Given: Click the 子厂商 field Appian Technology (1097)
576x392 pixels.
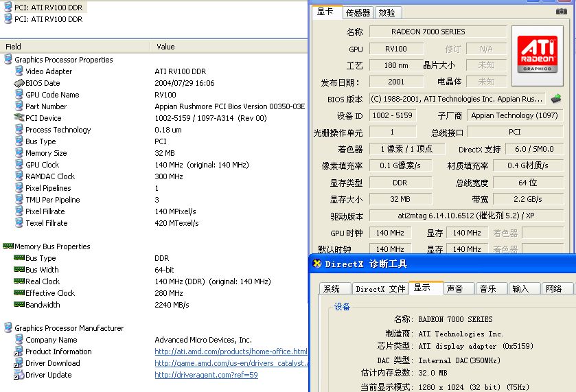Looking at the screenshot, I should (515, 115).
